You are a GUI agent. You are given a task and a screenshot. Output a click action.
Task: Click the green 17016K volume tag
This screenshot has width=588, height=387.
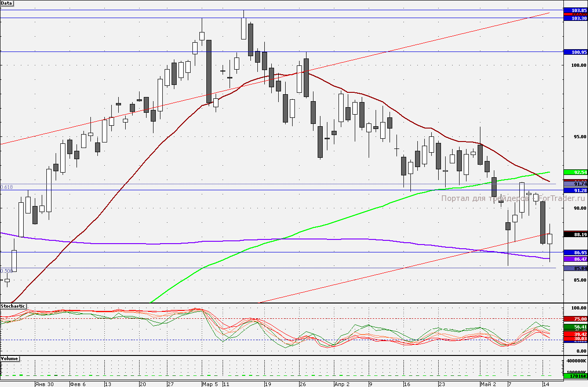pyautogui.click(x=575, y=376)
